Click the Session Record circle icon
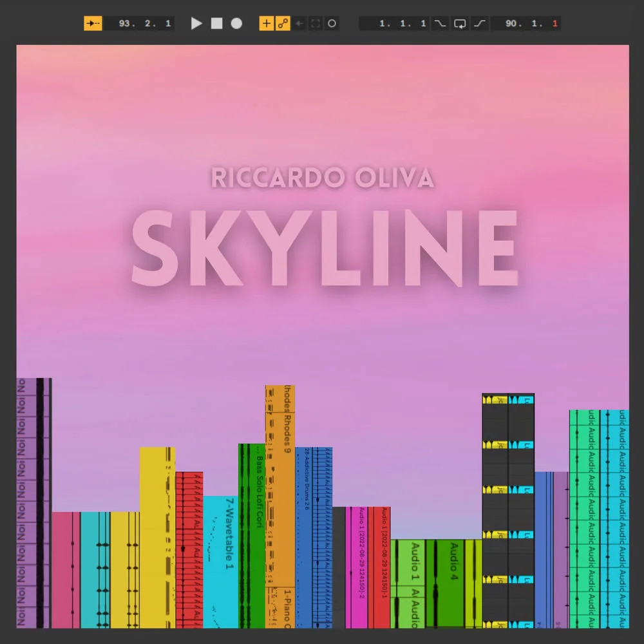The image size is (644, 644). [332, 23]
